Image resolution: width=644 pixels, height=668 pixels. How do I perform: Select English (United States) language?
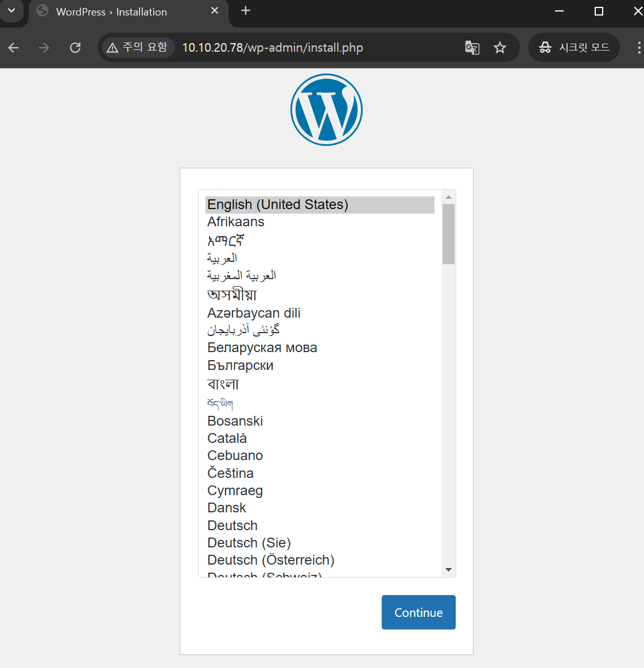[x=320, y=205]
